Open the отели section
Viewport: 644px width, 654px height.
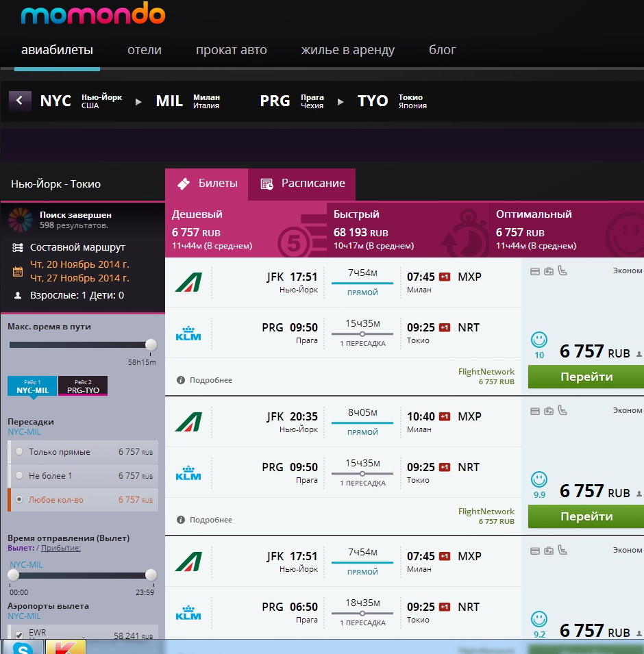coord(145,49)
